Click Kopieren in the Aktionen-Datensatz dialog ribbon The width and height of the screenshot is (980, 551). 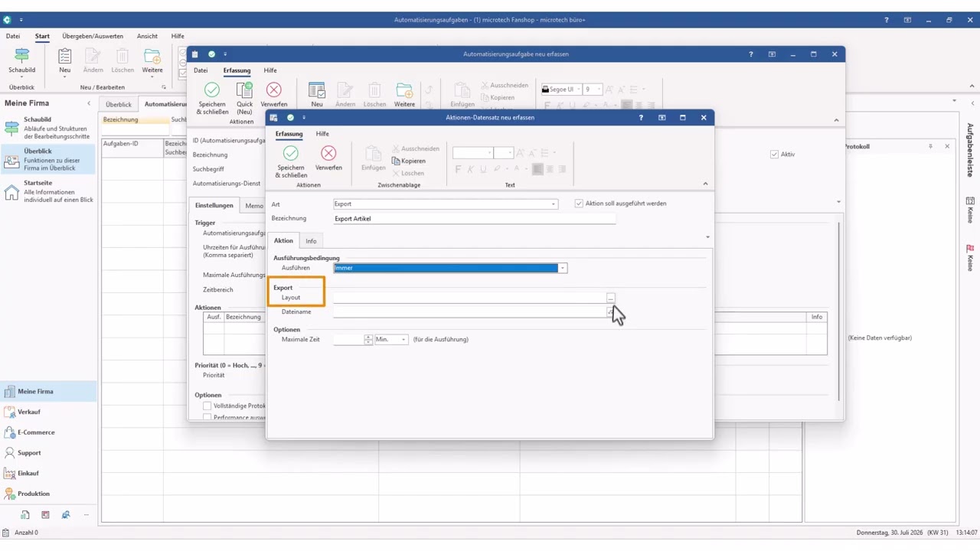(408, 161)
